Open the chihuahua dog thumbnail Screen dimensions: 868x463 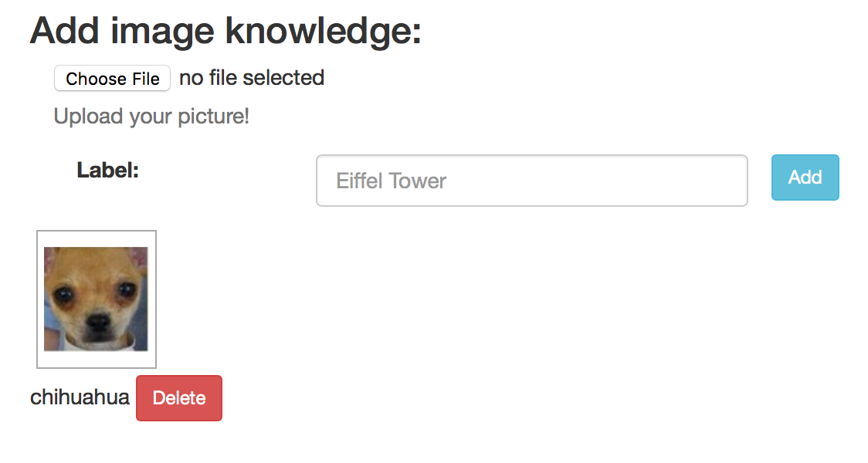click(x=97, y=299)
